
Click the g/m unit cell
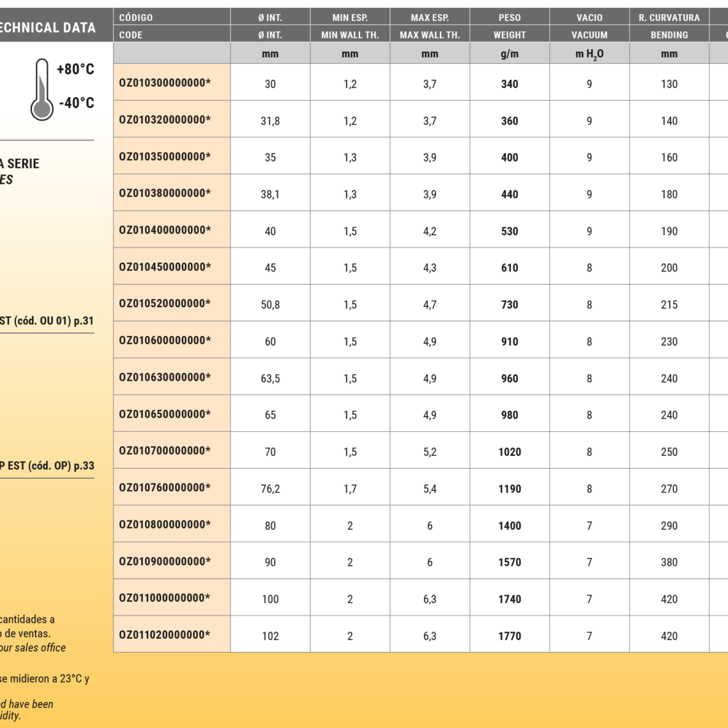(x=509, y=54)
